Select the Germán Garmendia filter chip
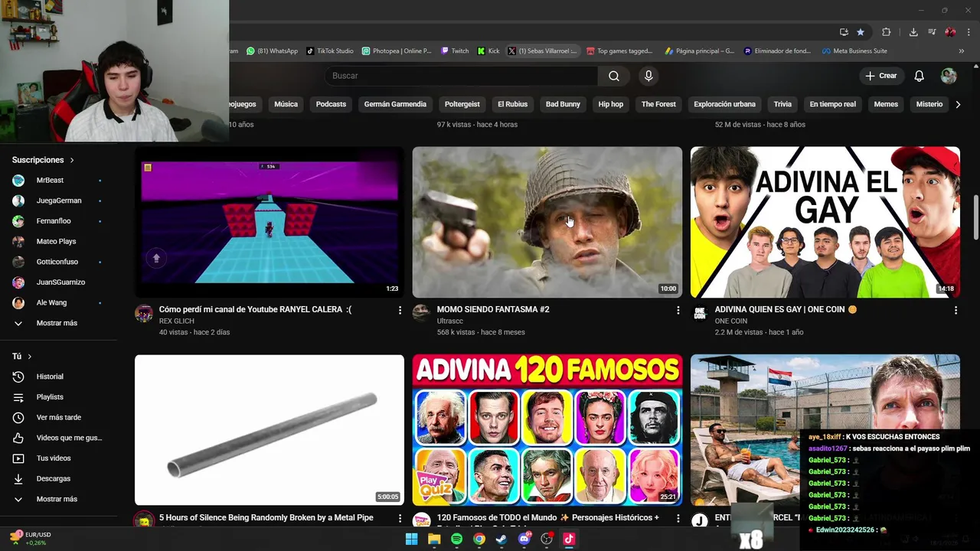Image resolution: width=980 pixels, height=551 pixels. tap(395, 104)
